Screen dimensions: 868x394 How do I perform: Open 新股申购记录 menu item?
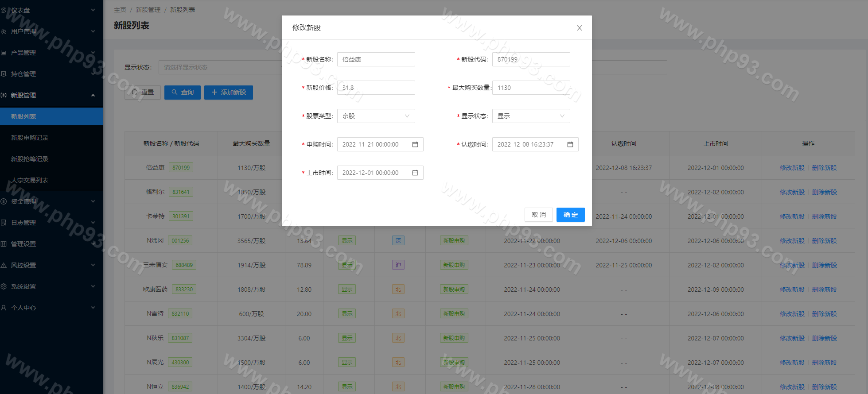point(30,138)
